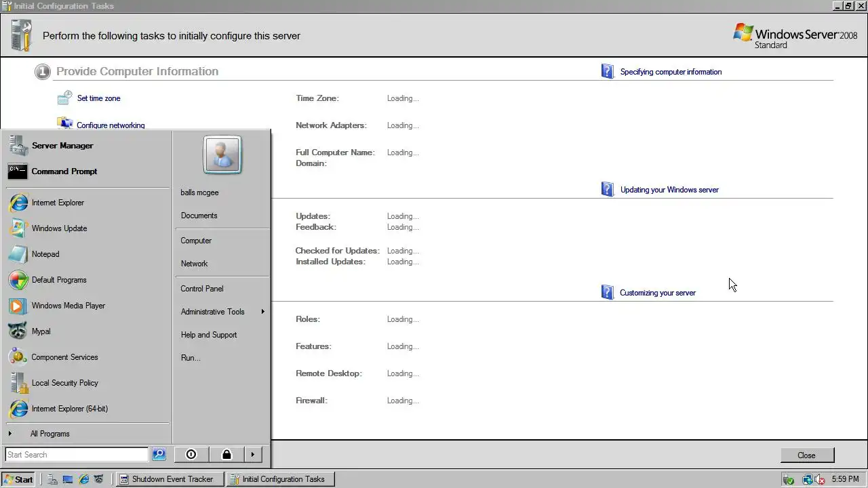Screen dimensions: 868x488
Task: Click the Set time zone link
Action: tap(99, 98)
